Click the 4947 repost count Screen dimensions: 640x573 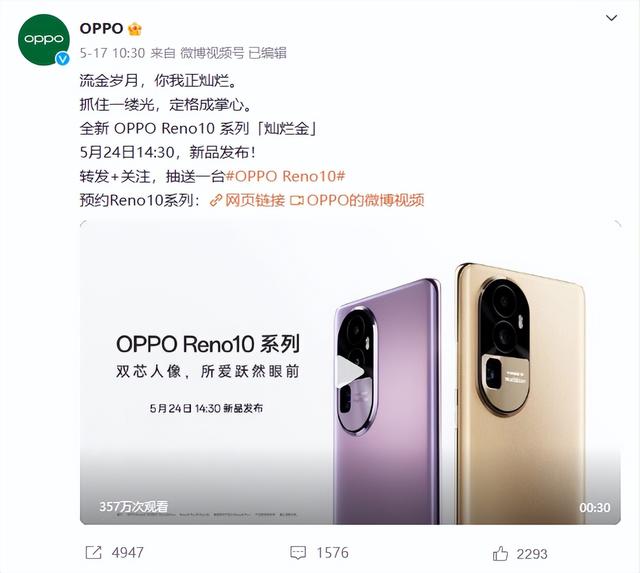pyautogui.click(x=127, y=553)
